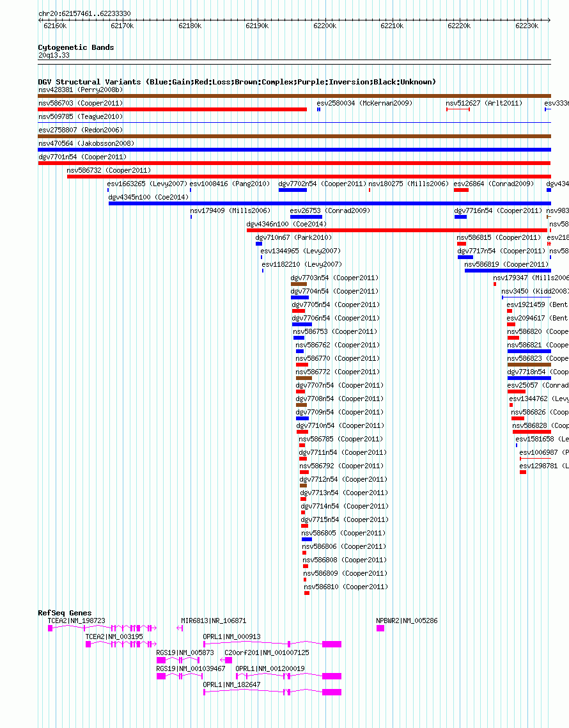Click the dgv7717n54 (Cooper2011) label
The image size is (569, 728).
pos(501,251)
